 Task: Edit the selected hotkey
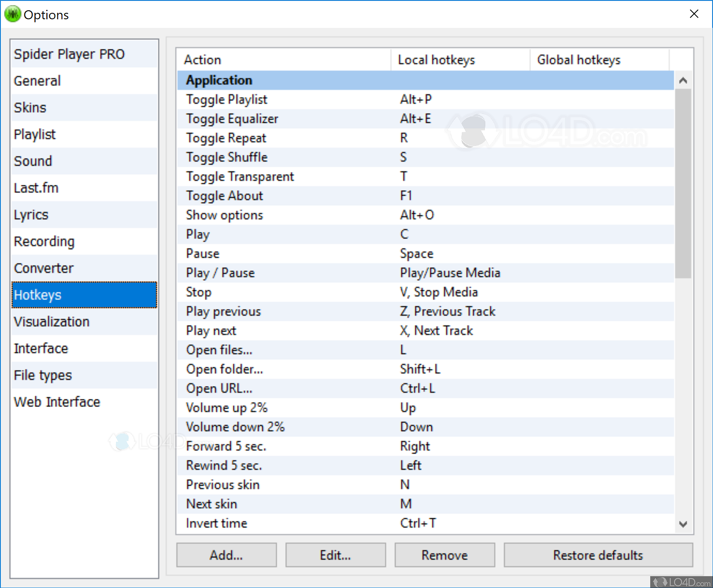pyautogui.click(x=335, y=555)
